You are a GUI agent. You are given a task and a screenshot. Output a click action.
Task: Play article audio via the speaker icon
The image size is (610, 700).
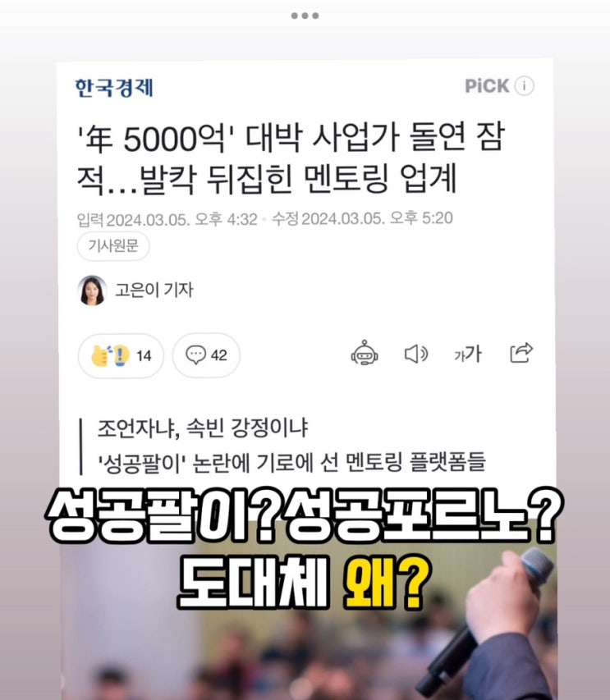416,354
